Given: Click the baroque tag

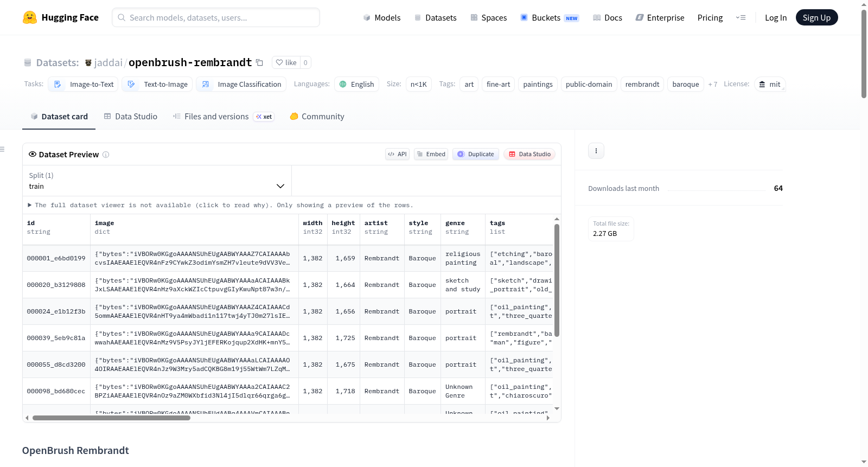Looking at the screenshot, I should 686,84.
